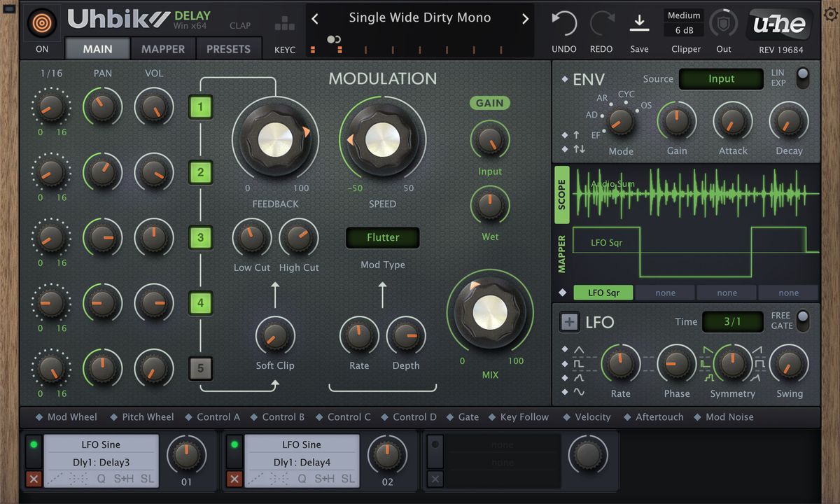Click the GAIN button

(x=489, y=103)
